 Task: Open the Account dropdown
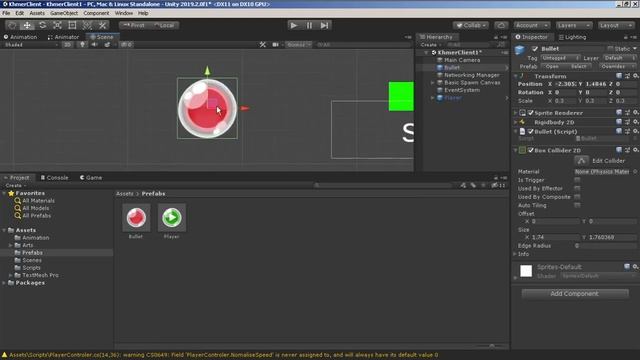[531, 25]
